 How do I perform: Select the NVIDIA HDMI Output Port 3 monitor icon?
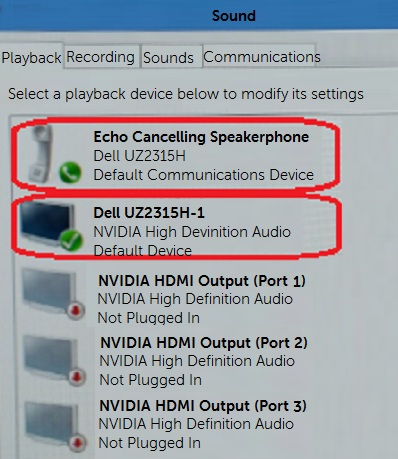click(52, 423)
